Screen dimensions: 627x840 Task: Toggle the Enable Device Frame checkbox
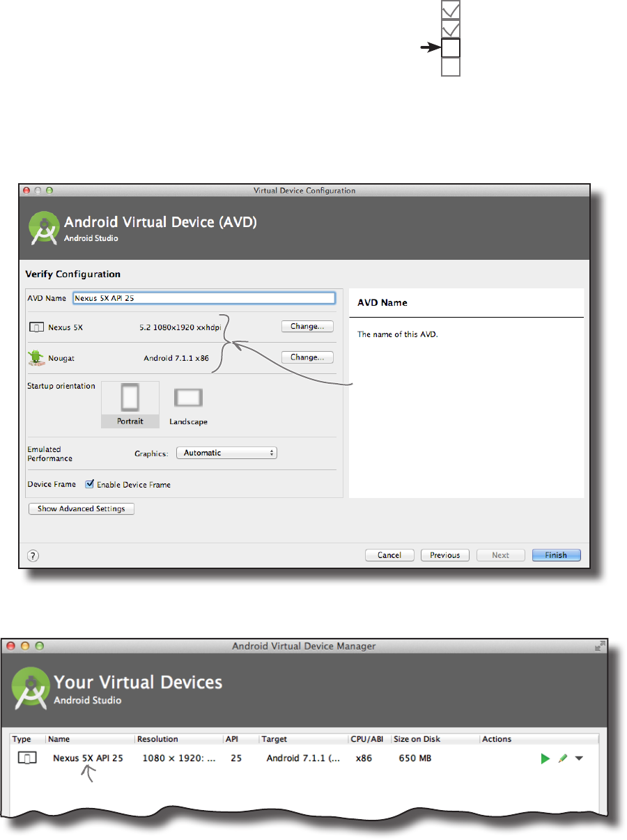89,484
